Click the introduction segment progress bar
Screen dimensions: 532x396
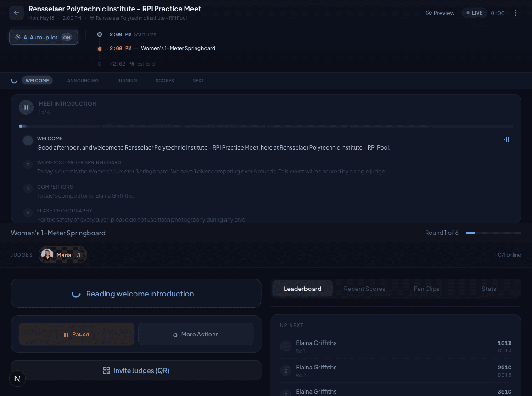point(266,126)
